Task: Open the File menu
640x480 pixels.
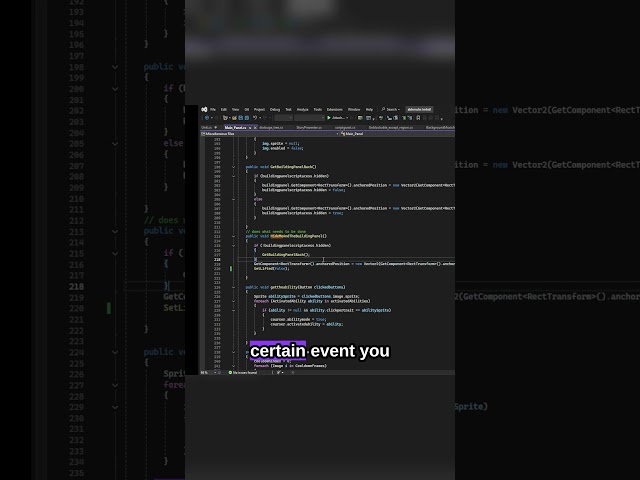Action: [213, 109]
